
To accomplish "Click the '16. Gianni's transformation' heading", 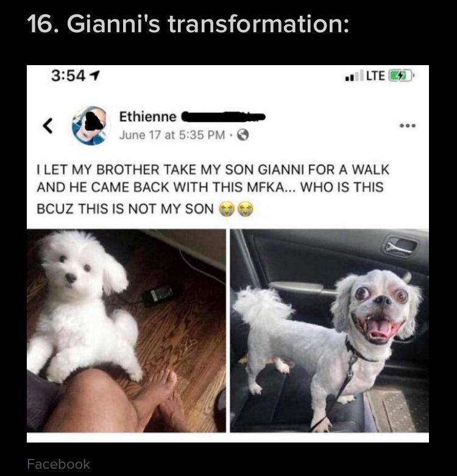I will click(188, 24).
